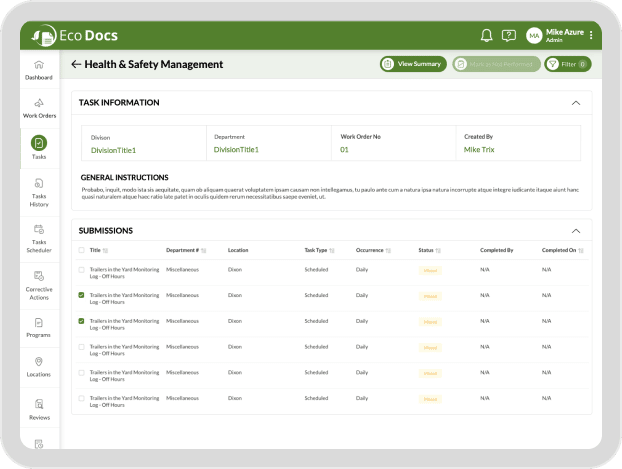
Task: Open the Mike Trix creator link
Action: click(x=478, y=150)
